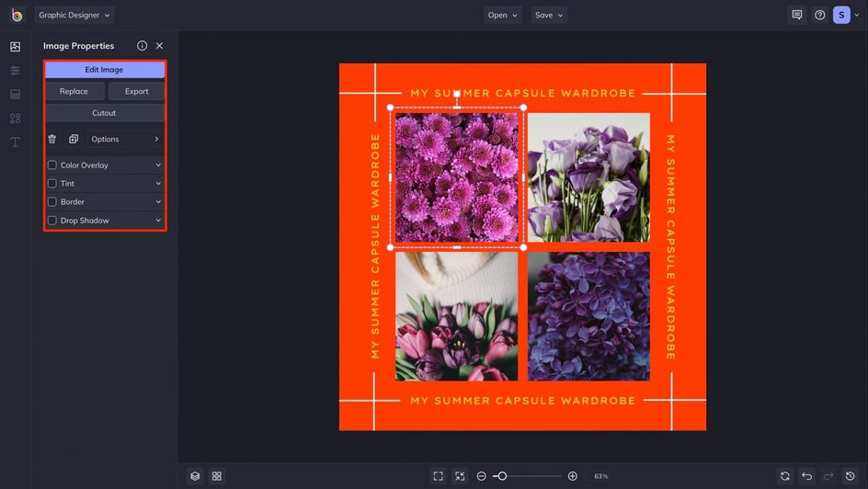
Task: Open the Graphic Designer dropdown
Action: point(74,15)
